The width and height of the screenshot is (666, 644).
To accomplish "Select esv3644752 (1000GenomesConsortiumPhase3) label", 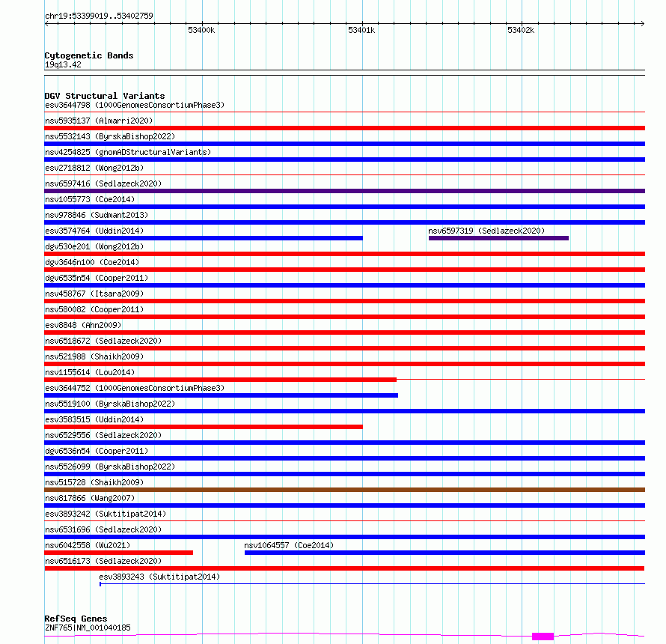I will [135, 388].
